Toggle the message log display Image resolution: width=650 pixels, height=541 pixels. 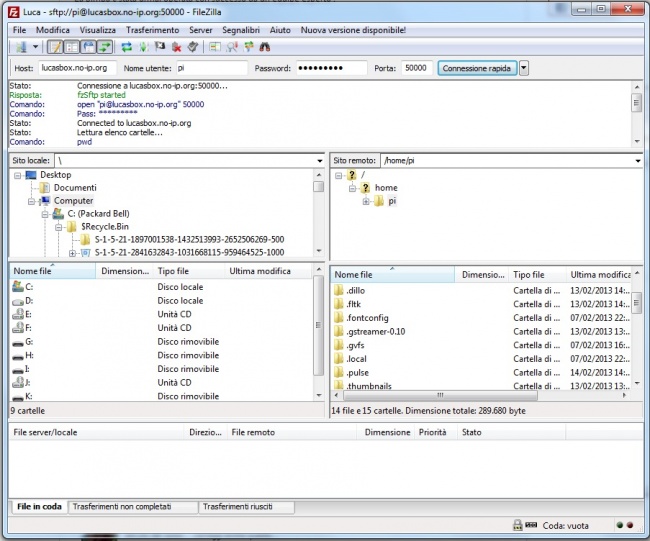coord(55,47)
